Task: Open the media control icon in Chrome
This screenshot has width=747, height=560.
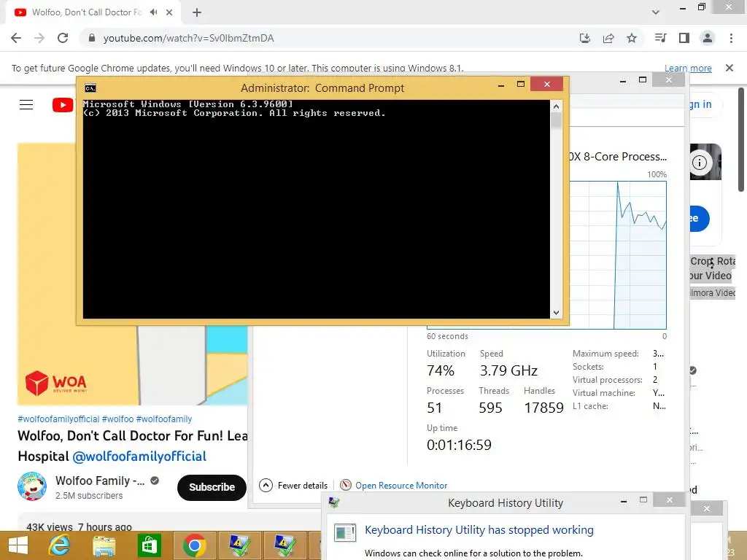Action: click(x=660, y=38)
